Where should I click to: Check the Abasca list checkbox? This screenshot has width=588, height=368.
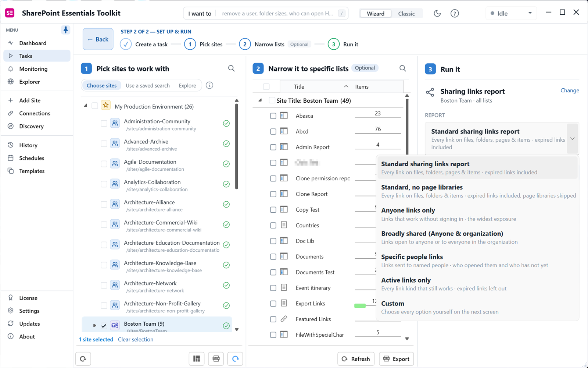click(x=273, y=116)
